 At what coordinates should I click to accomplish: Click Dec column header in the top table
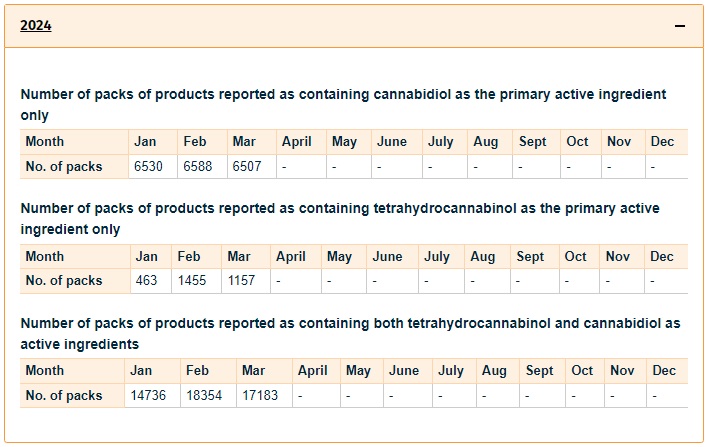[662, 142]
